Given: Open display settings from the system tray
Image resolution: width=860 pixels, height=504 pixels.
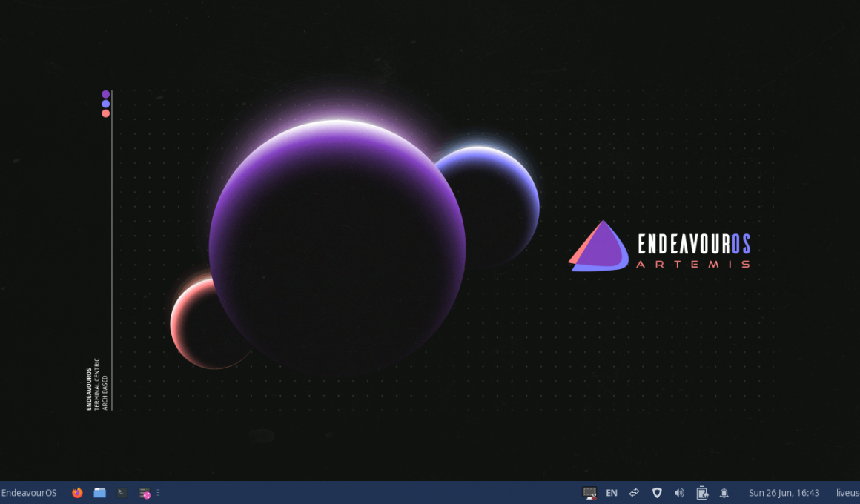Looking at the screenshot, I should click(589, 492).
